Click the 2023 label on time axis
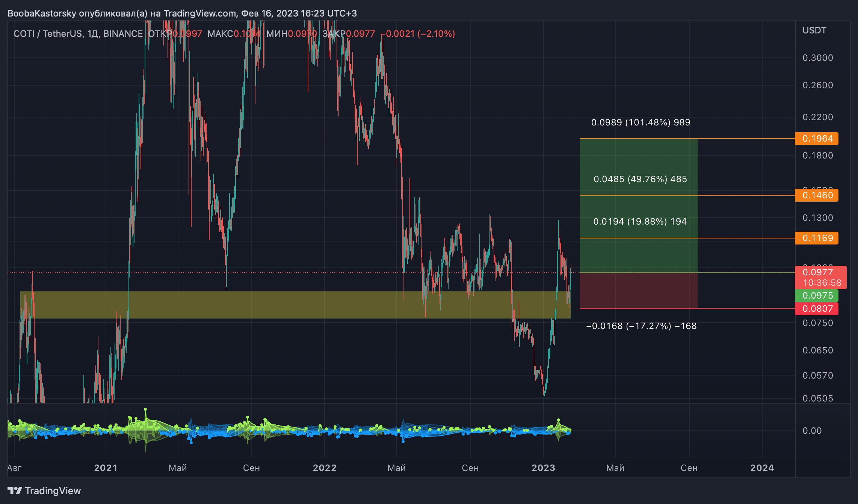This screenshot has height=504, width=858. (543, 468)
